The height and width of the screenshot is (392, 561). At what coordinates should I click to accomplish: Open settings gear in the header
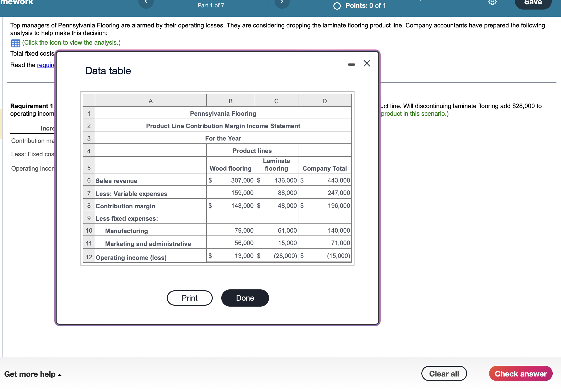(x=492, y=2)
